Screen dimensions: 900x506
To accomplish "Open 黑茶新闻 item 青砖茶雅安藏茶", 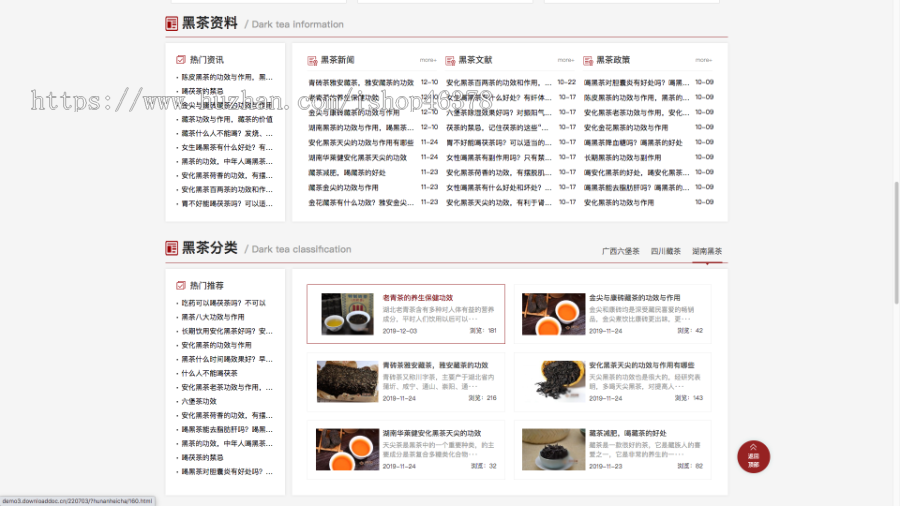I will pos(360,83).
